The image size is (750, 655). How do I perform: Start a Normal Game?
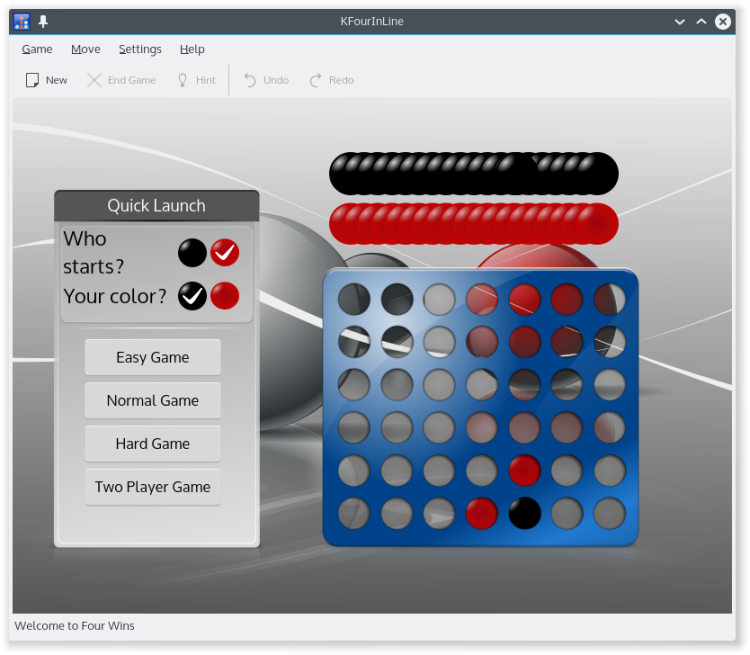[153, 400]
